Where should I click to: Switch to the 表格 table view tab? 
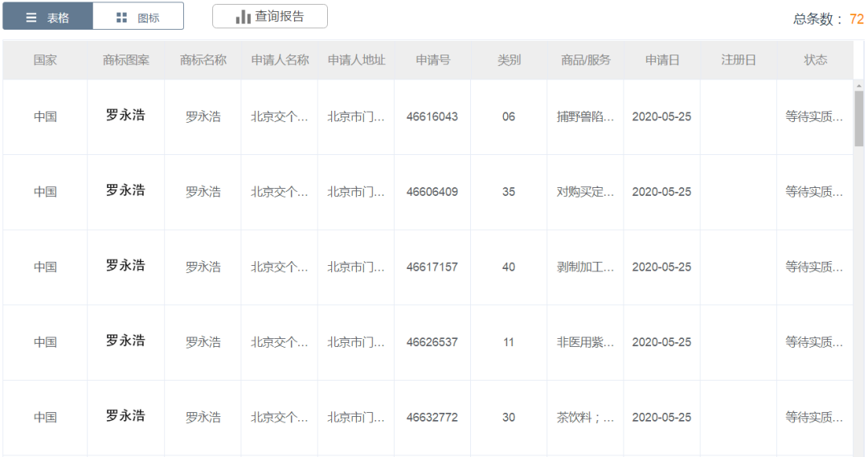(x=47, y=17)
